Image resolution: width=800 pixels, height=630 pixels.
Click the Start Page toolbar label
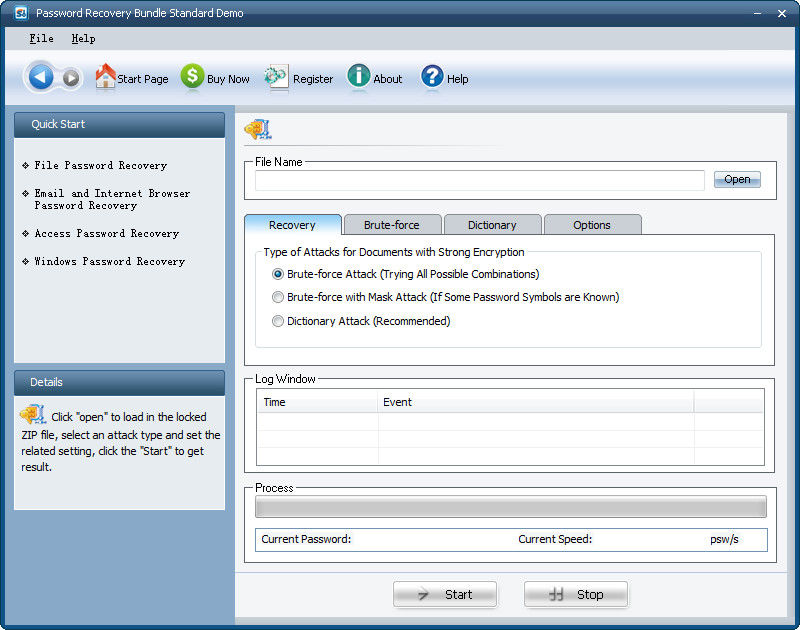point(143,79)
